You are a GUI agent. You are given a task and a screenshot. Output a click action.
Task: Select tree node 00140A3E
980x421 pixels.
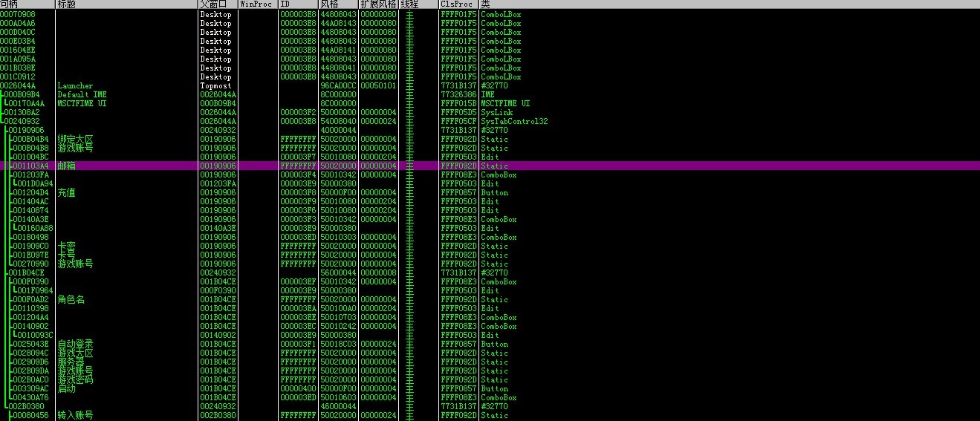click(x=31, y=220)
